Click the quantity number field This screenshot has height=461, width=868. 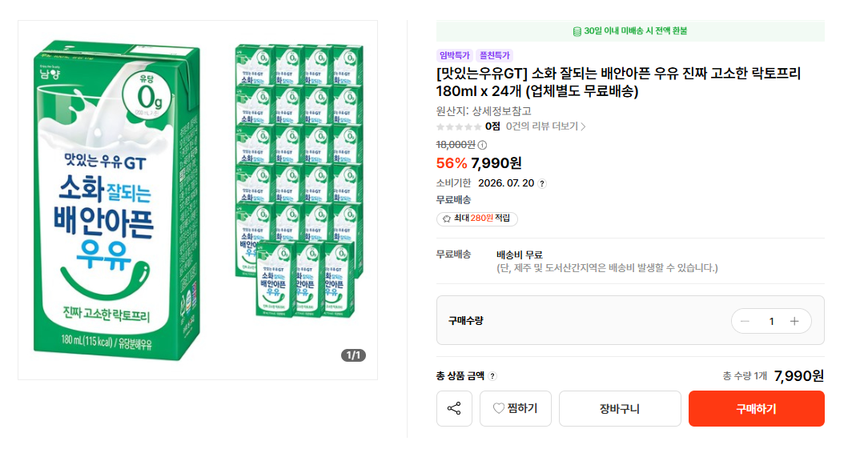pos(771,322)
